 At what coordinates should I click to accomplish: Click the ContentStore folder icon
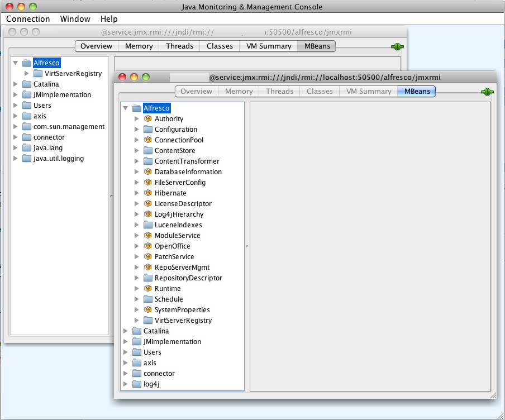point(148,151)
